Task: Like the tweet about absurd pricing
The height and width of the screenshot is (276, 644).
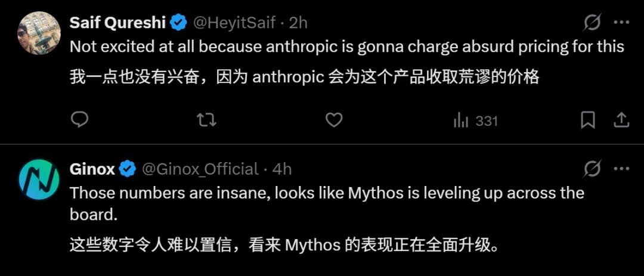Action: click(x=334, y=120)
